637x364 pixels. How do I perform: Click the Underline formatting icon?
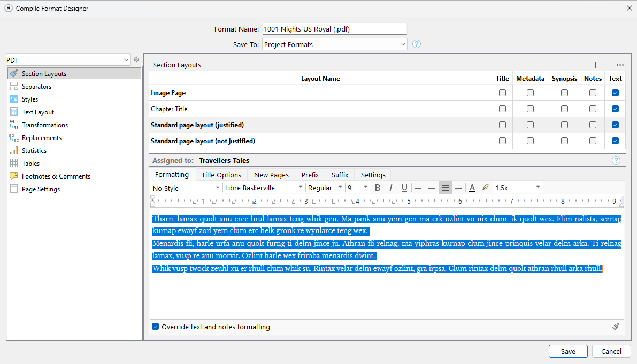pyautogui.click(x=404, y=188)
